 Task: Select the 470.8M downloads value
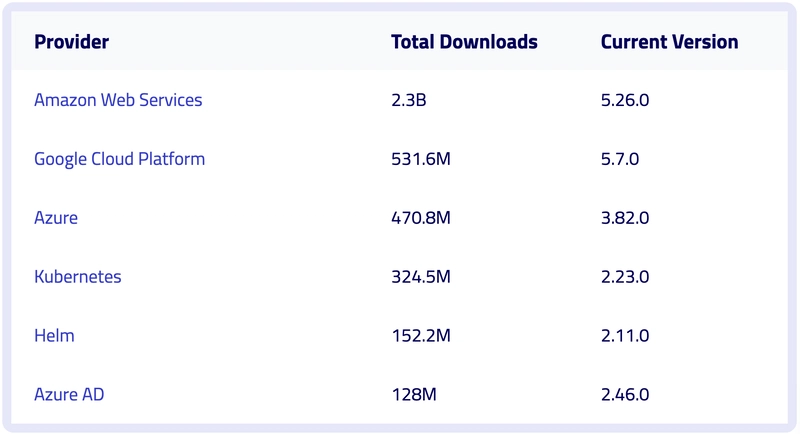point(421,218)
